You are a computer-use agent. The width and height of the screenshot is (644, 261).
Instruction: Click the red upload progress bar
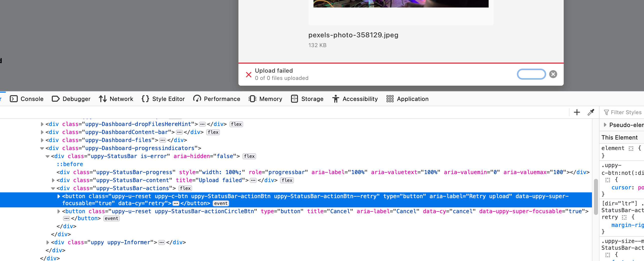coord(400,63)
